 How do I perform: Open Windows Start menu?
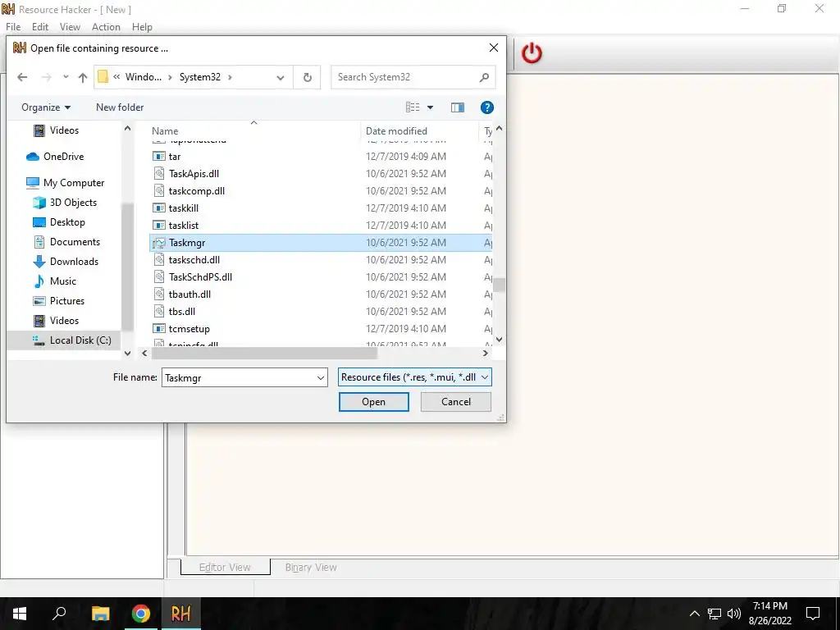[20, 614]
